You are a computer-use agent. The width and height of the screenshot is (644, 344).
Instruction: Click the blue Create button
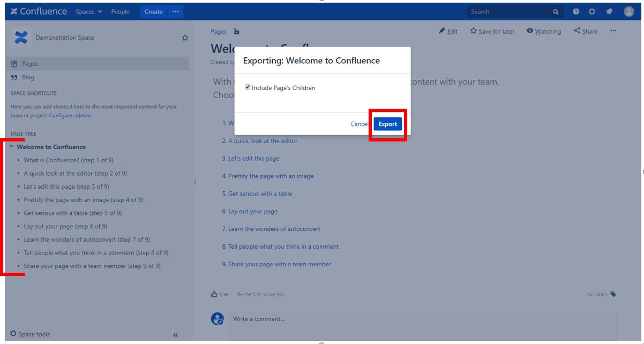[154, 11]
